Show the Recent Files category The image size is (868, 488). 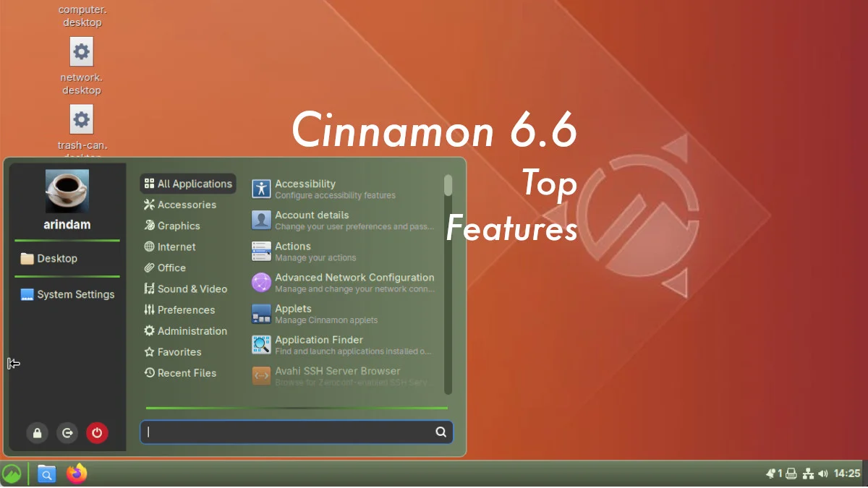[x=186, y=373]
